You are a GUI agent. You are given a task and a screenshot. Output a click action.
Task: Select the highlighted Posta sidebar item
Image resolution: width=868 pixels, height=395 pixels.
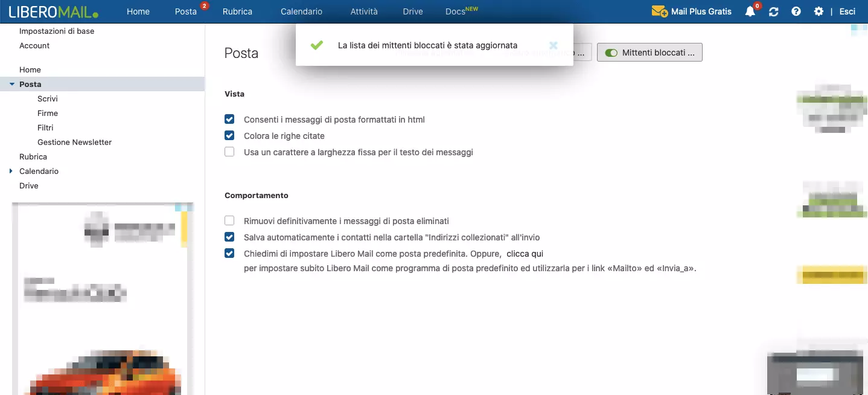pos(103,85)
